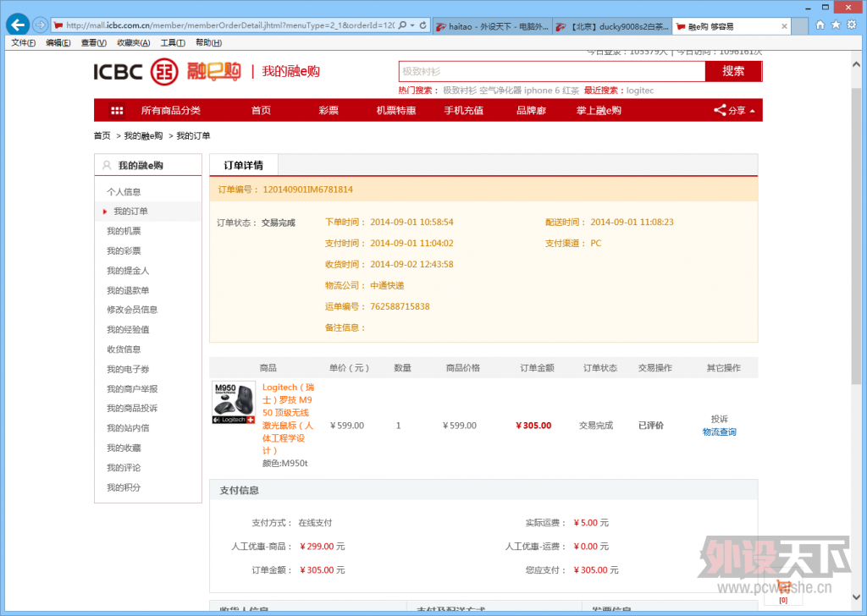Image resolution: width=867 pixels, height=616 pixels.
Task: Open 修改会员信息 in the sidebar
Action: tap(132, 310)
